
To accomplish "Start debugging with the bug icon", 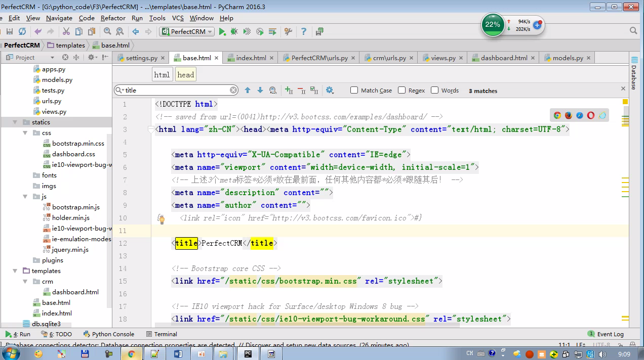I will click(234, 31).
